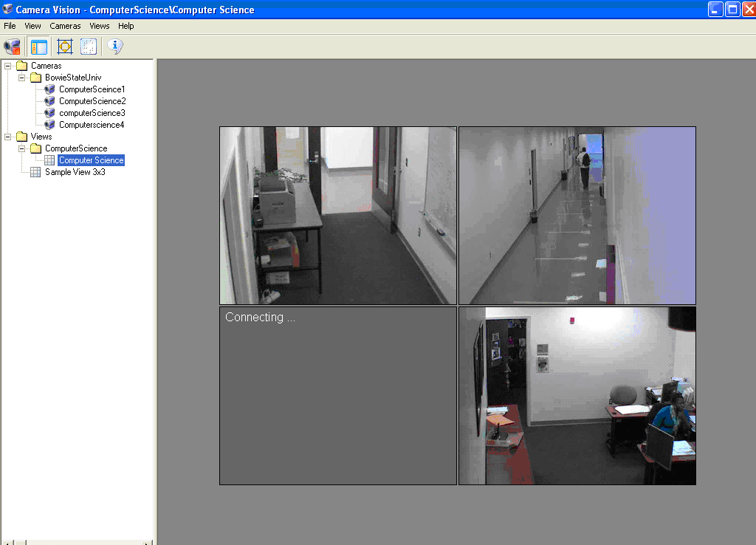Click the tree panel horizontal scrollbar right arrow
Image resolution: width=756 pixels, height=545 pixels.
point(147,543)
